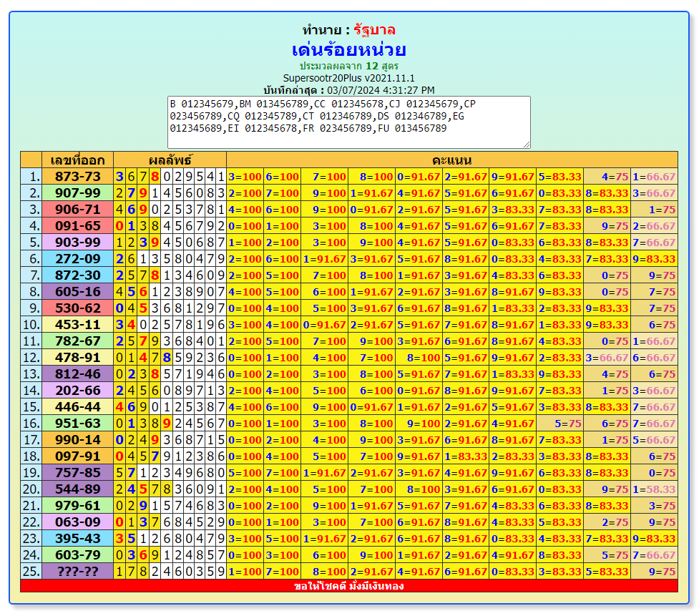
Task: Click the red footer ขอให้โชคดี มั่งมีเงินทอง
Action: (x=348, y=586)
